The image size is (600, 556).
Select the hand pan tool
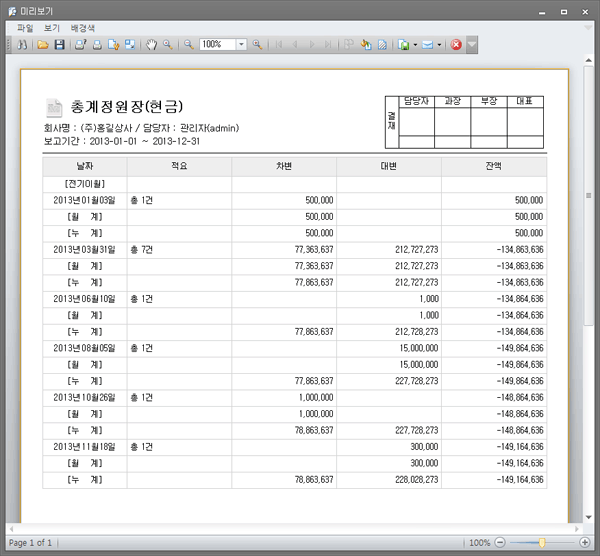[151, 45]
